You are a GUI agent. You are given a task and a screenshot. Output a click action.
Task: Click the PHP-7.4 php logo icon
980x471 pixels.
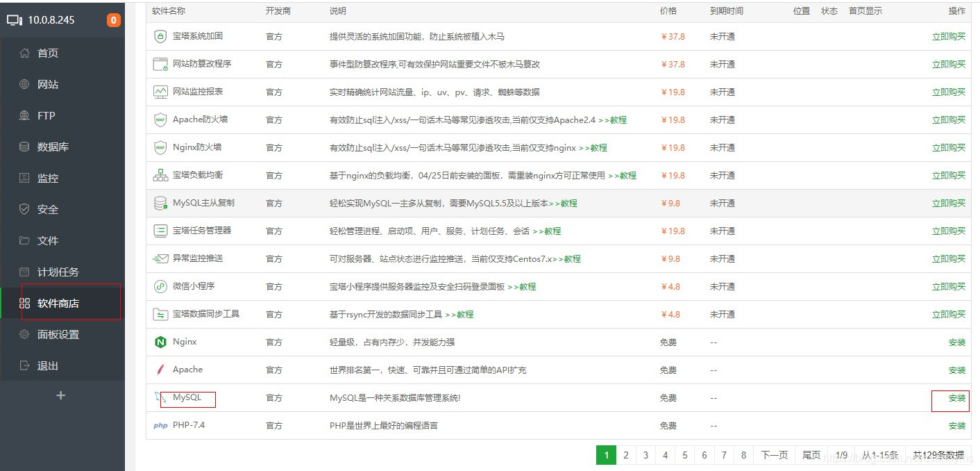tap(160, 426)
